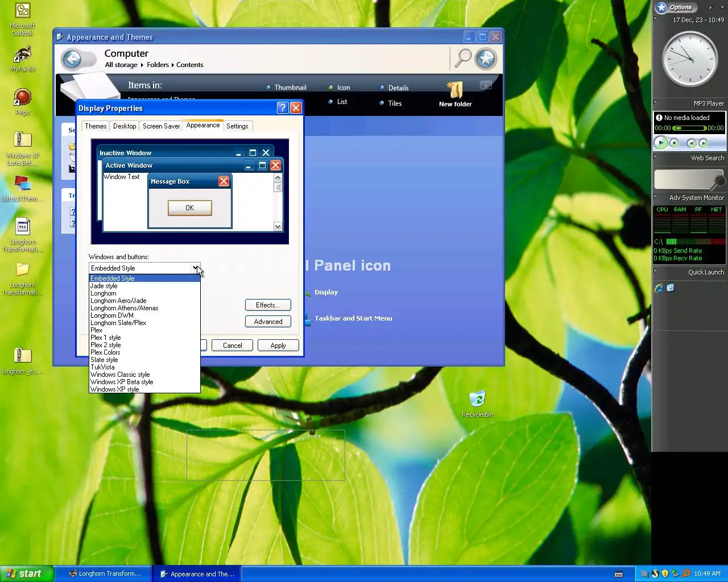
Task: Launch Internet Explorer from Quick Launch sidebar
Action: pos(659,288)
